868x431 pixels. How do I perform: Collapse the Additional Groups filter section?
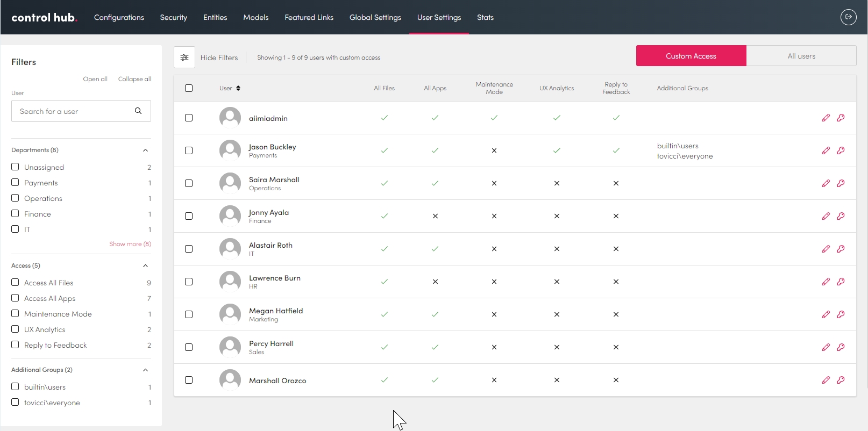click(x=145, y=370)
